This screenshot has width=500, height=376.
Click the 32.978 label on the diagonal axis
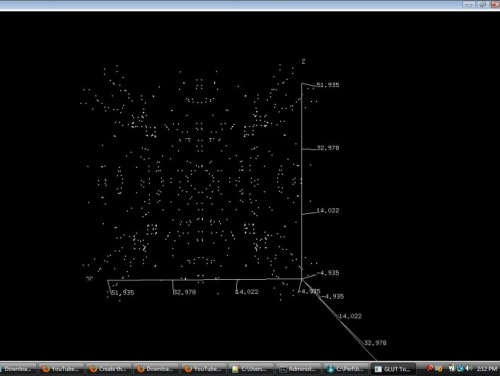[x=375, y=343]
